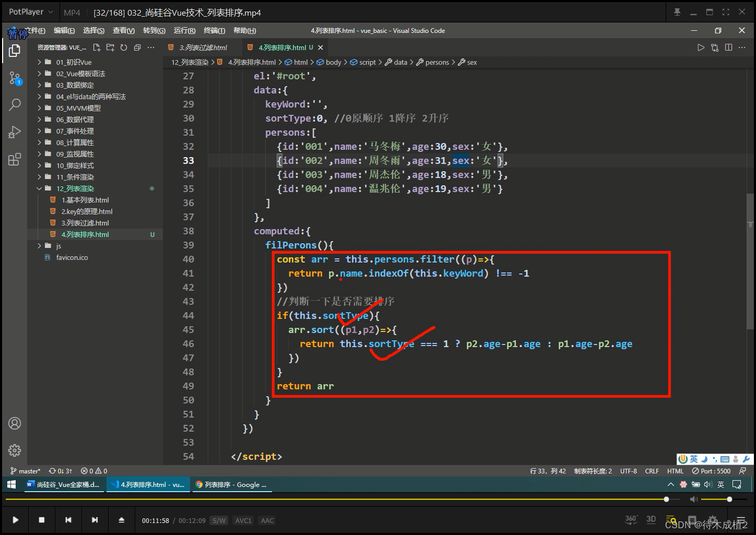Skip to next video in PotPlayer
This screenshot has width=756, height=535.
click(x=95, y=520)
